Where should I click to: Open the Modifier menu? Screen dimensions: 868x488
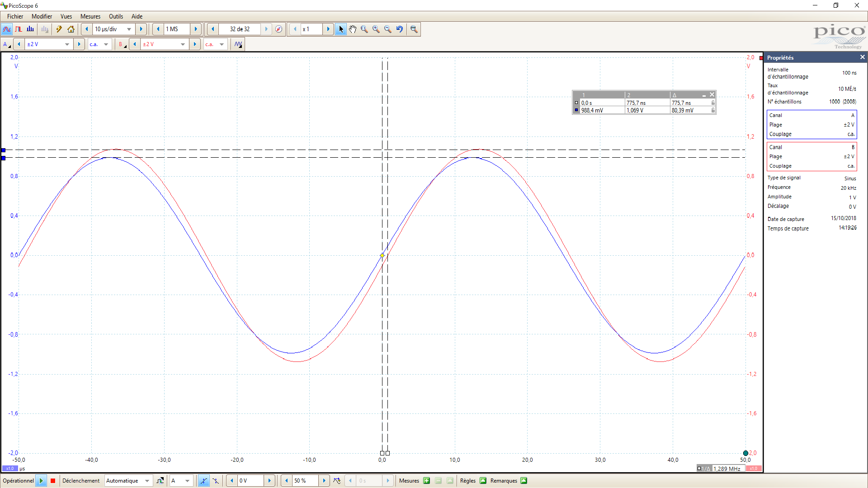point(42,16)
